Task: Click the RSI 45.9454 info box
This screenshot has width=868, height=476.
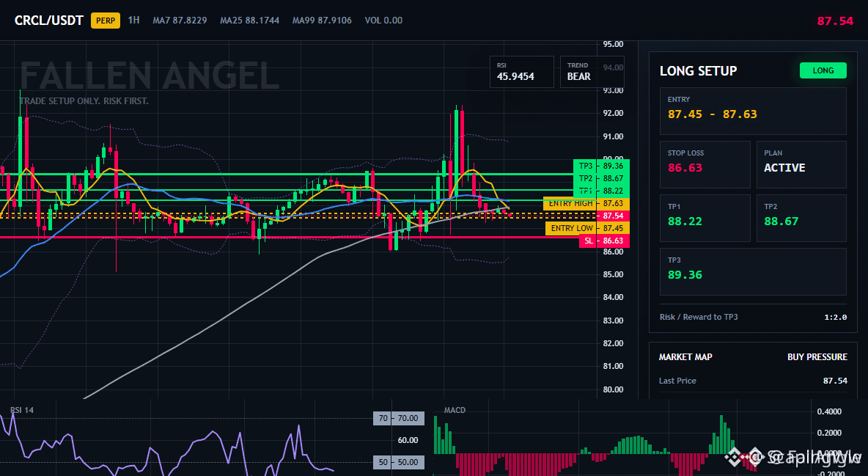Action: pyautogui.click(x=521, y=71)
